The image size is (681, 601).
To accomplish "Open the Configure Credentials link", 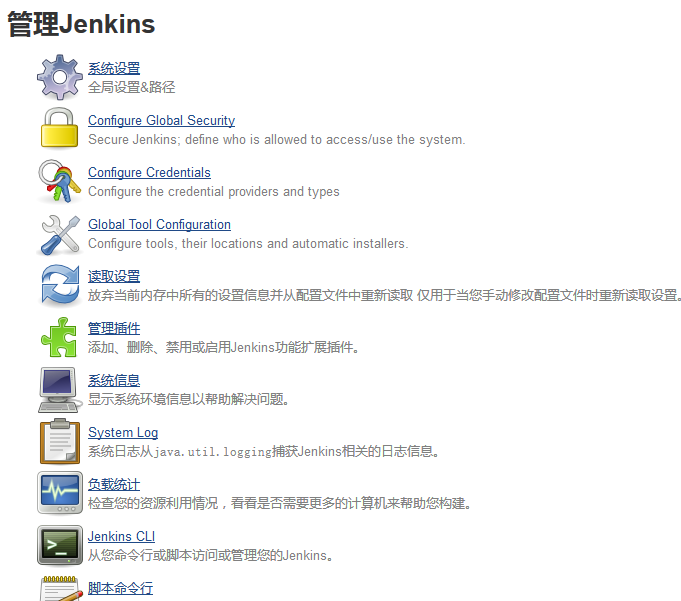I will tap(149, 172).
